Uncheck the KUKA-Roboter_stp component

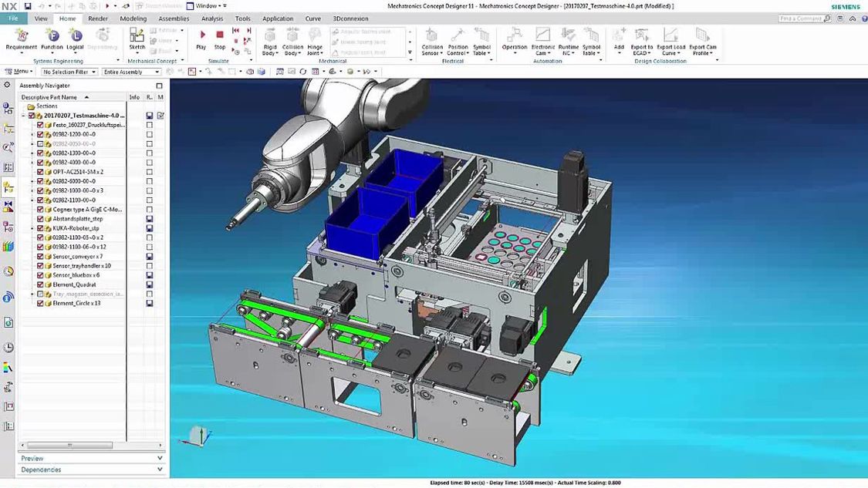pos(40,228)
